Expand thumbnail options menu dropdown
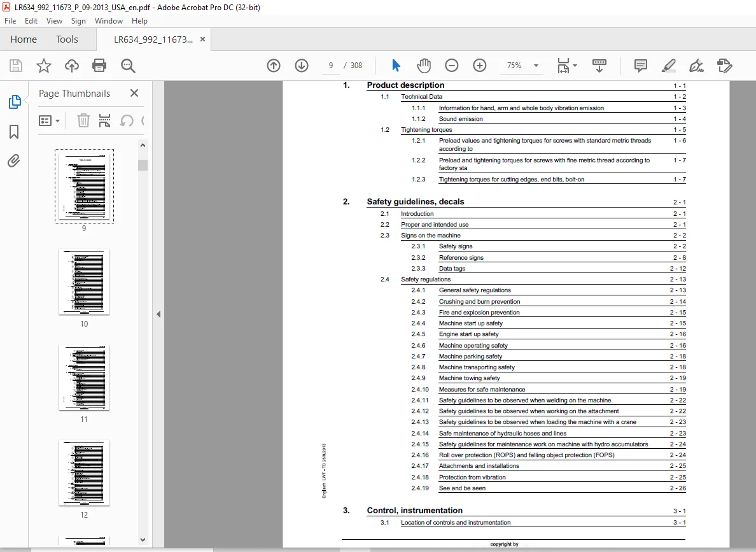 49,120
